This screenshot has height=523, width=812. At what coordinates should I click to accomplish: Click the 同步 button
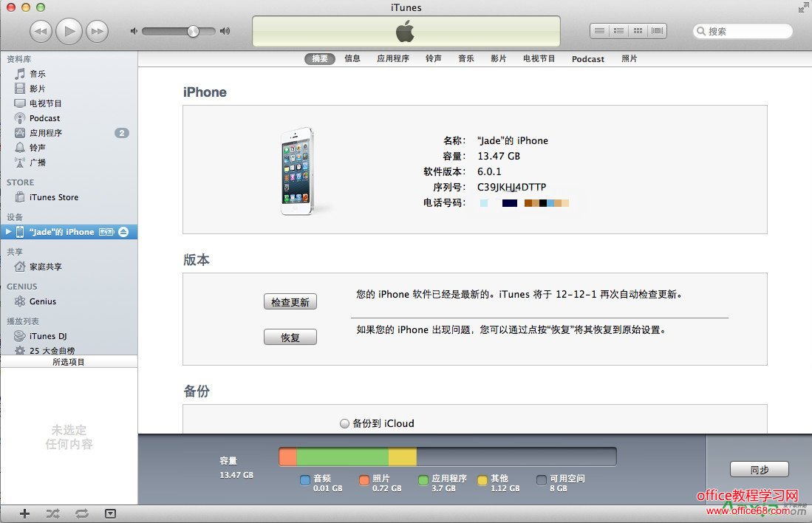pyautogui.click(x=760, y=470)
